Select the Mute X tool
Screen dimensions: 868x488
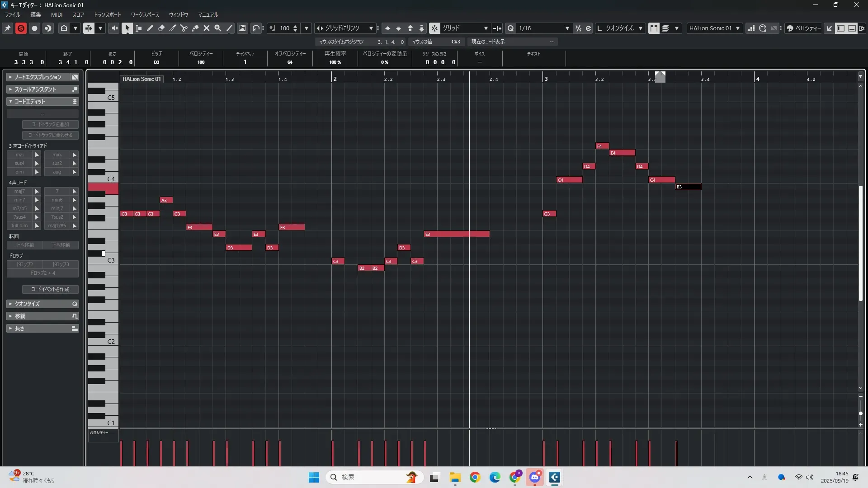207,28
